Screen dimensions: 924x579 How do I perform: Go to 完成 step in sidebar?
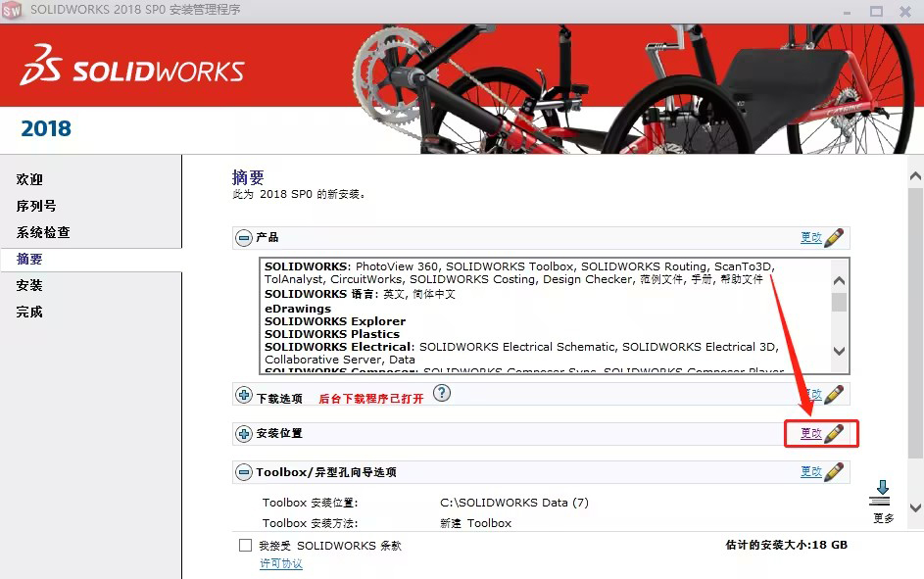[x=29, y=313]
